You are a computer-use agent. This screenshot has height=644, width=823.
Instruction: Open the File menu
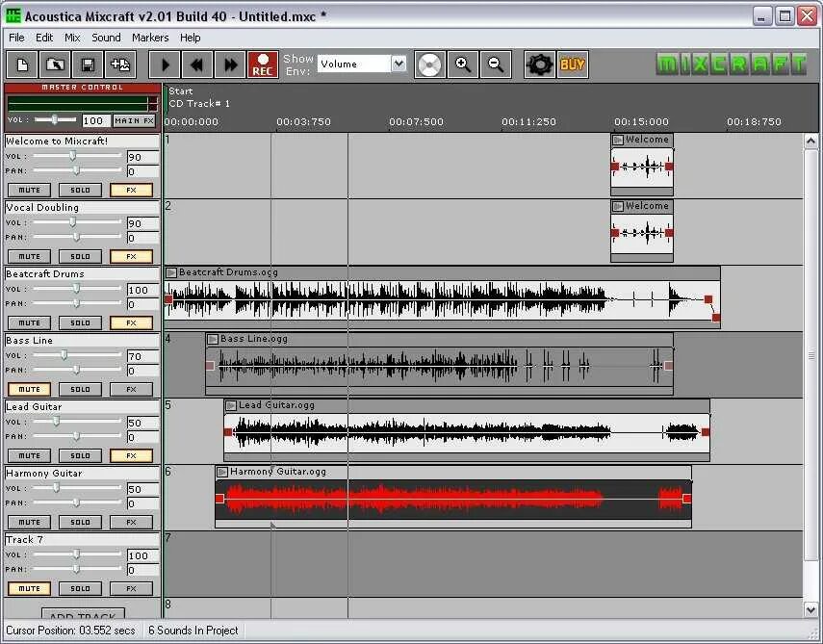(x=16, y=38)
